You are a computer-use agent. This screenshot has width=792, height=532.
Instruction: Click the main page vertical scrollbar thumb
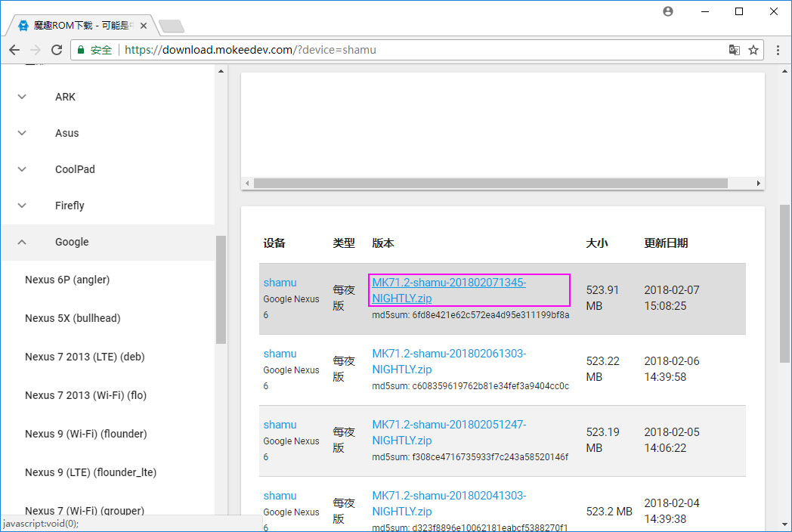click(x=784, y=283)
